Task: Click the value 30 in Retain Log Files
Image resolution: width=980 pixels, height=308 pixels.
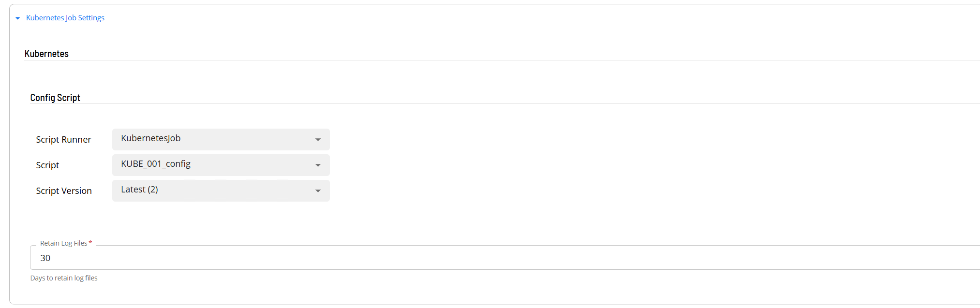Action: click(45, 258)
